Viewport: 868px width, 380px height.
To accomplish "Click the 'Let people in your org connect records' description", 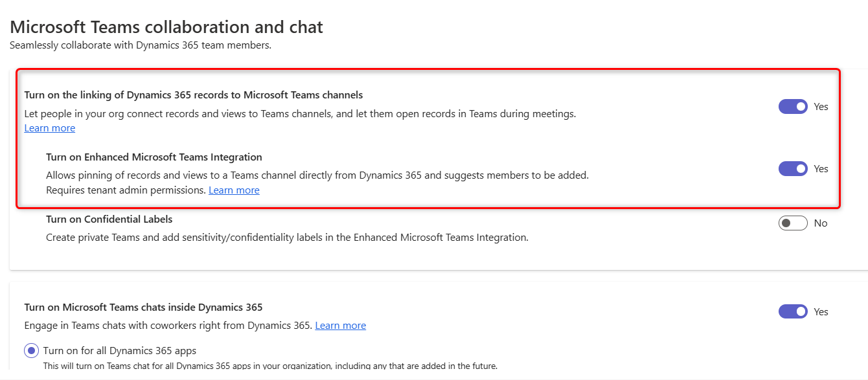I will tap(300, 114).
